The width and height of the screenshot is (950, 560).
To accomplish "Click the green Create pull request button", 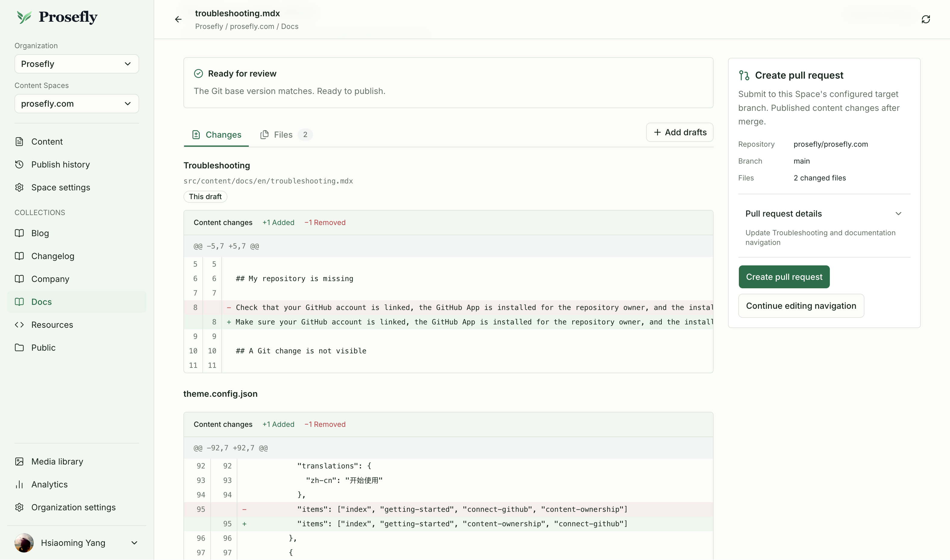I will (784, 277).
